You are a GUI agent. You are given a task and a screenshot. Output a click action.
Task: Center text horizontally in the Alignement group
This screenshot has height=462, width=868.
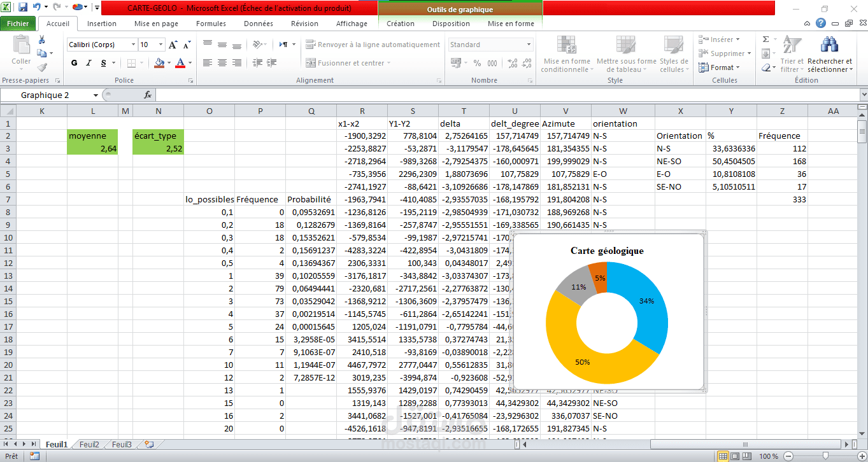pos(222,63)
